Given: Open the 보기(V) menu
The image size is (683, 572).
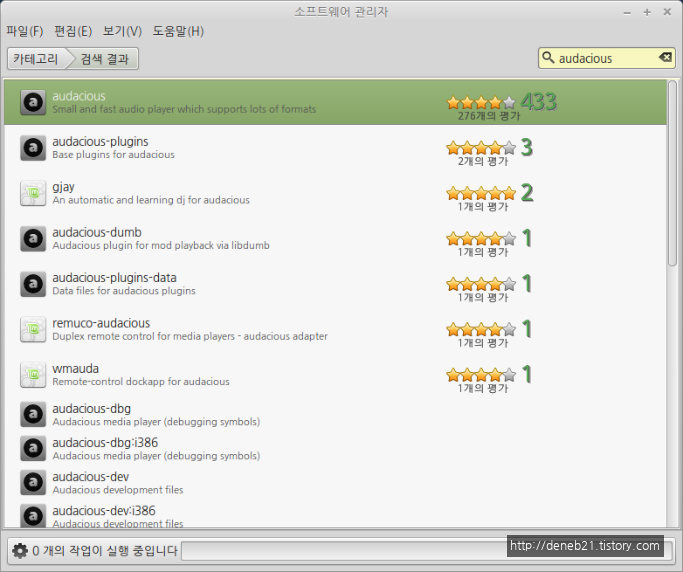Looking at the screenshot, I should click(x=122, y=31).
